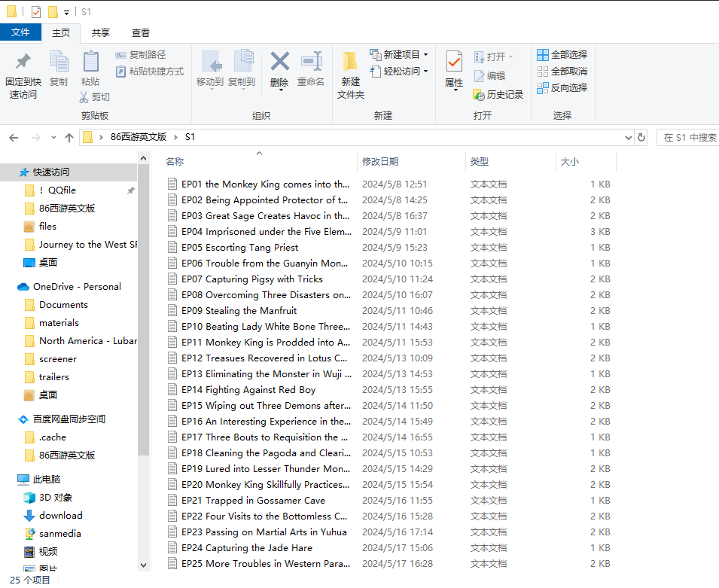Select file EP14 Fighting Against Red Boy
This screenshot has height=588, width=719.
(x=248, y=390)
